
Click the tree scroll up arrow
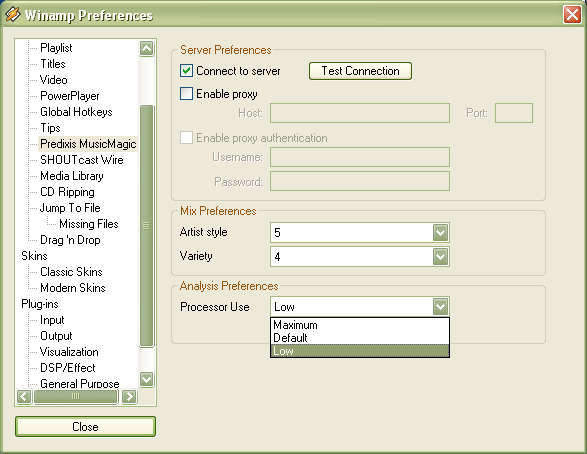(x=146, y=48)
